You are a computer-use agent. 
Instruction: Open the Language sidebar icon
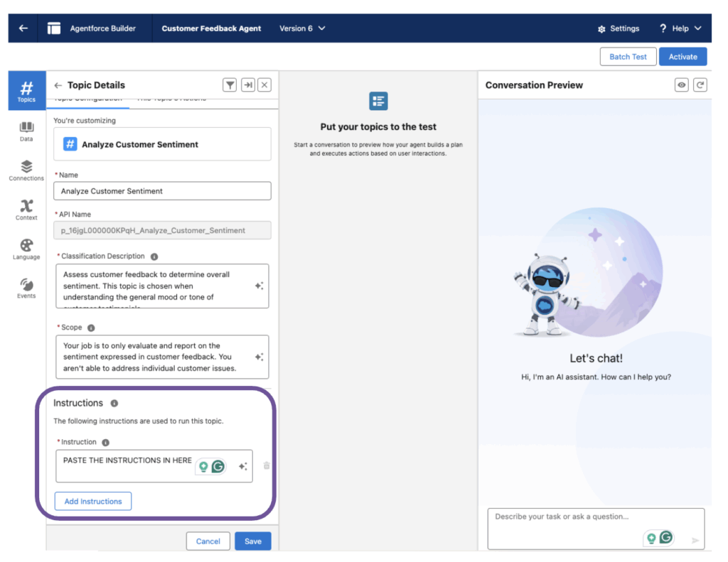pos(26,249)
